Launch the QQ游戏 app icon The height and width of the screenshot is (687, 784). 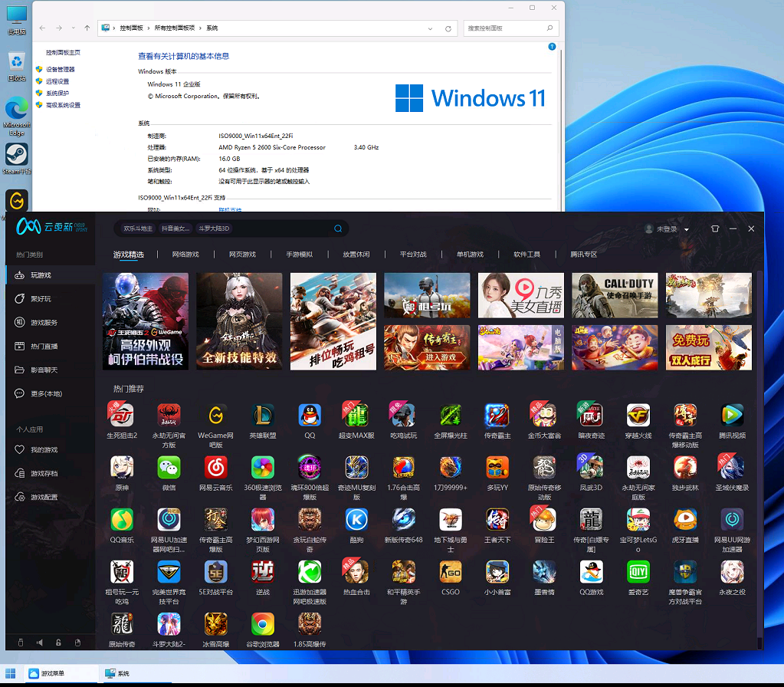[591, 572]
